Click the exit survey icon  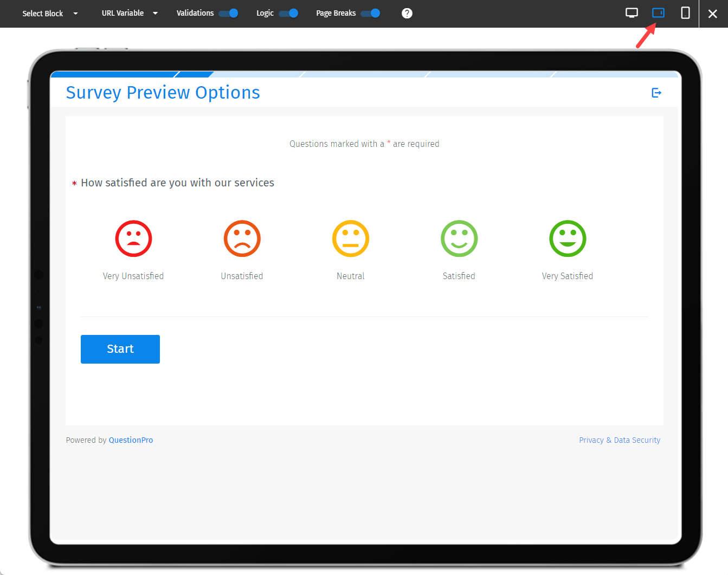(656, 93)
